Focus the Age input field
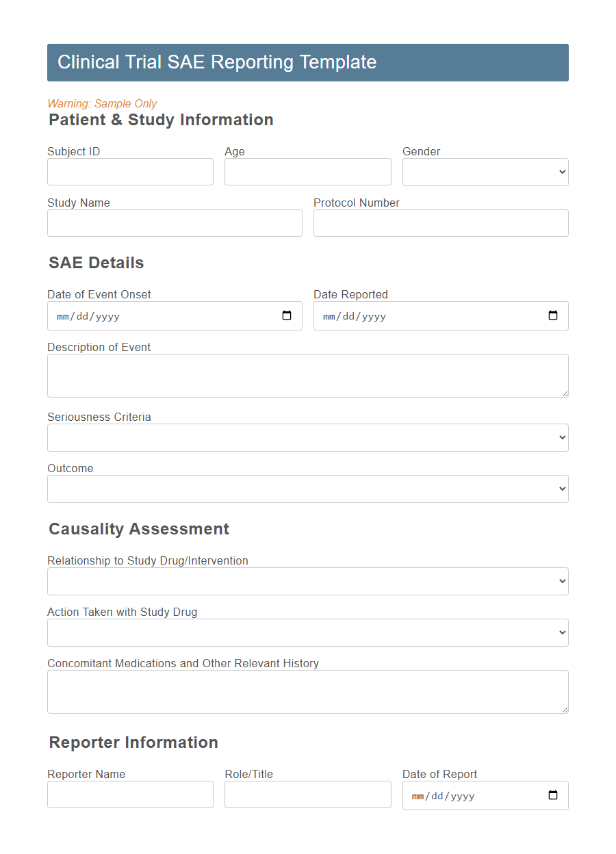Image resolution: width=616 pixels, height=854 pixels. pyautogui.click(x=307, y=172)
